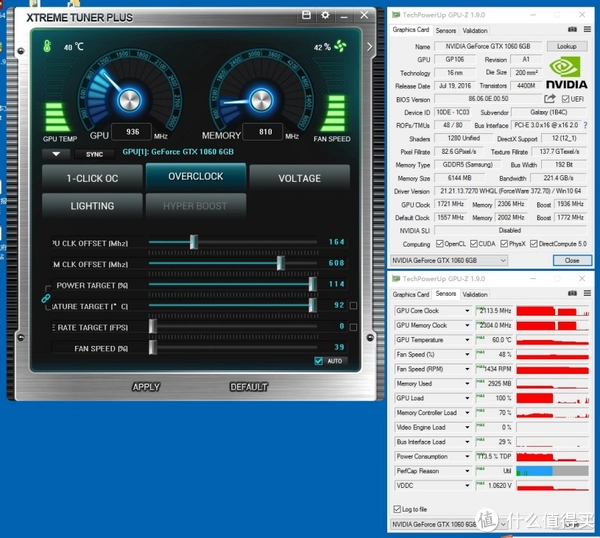
Task: Expand side panel with right arrow
Action: coord(369,47)
